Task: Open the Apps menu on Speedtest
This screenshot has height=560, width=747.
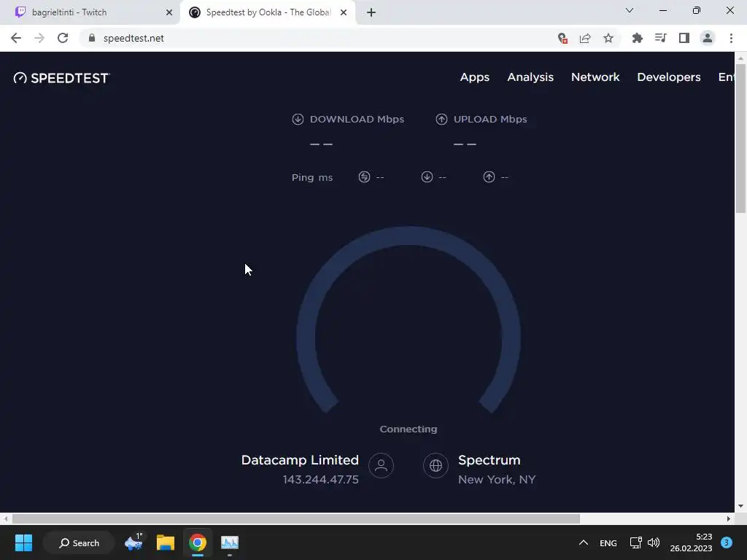Action: pos(474,77)
